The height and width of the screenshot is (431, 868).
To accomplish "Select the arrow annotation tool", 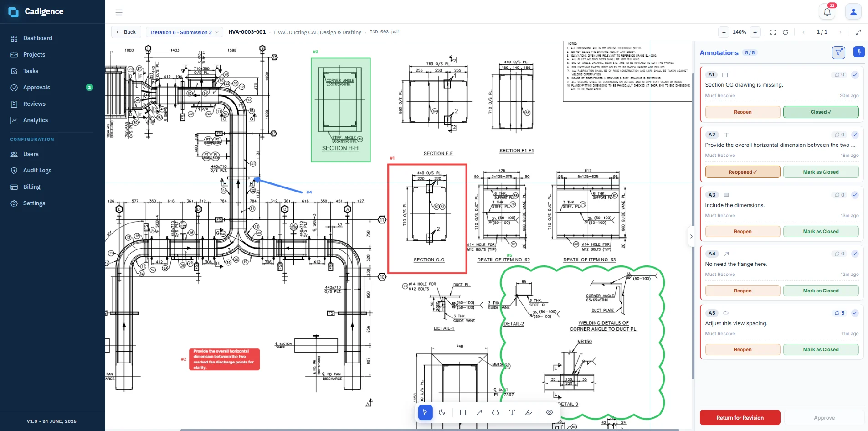I will 479,412.
